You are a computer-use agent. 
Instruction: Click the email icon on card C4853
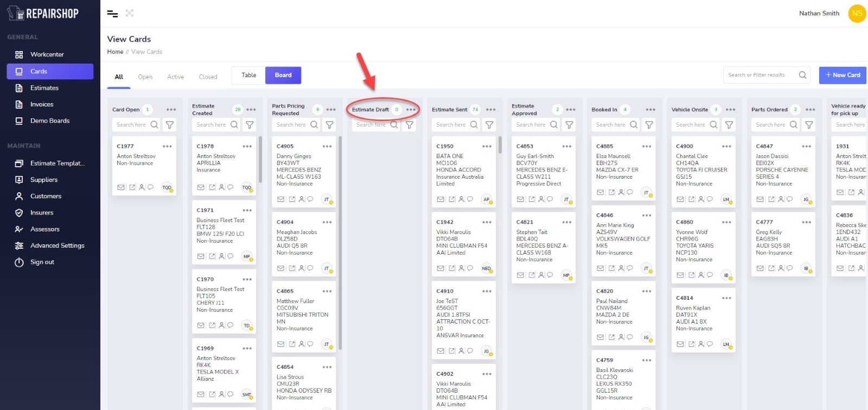tap(520, 199)
